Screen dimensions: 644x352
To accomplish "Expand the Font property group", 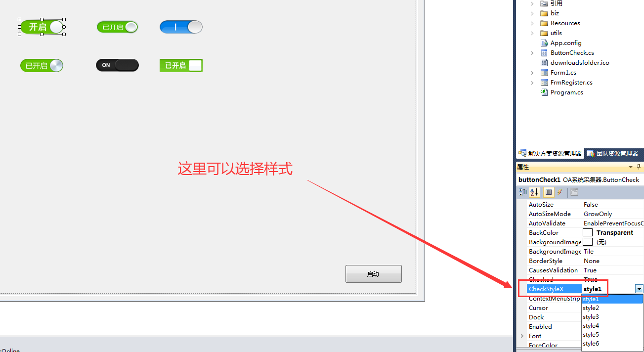I will coord(522,336).
